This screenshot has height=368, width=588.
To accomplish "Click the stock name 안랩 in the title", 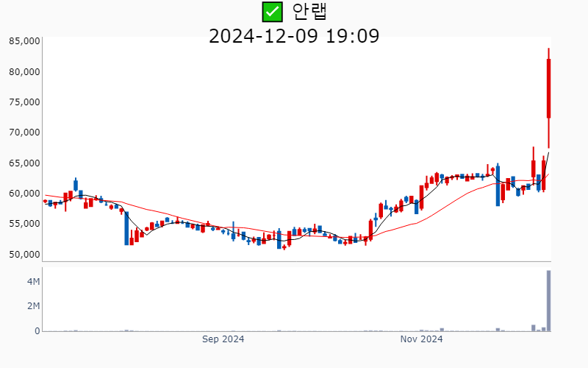I will click(309, 12).
